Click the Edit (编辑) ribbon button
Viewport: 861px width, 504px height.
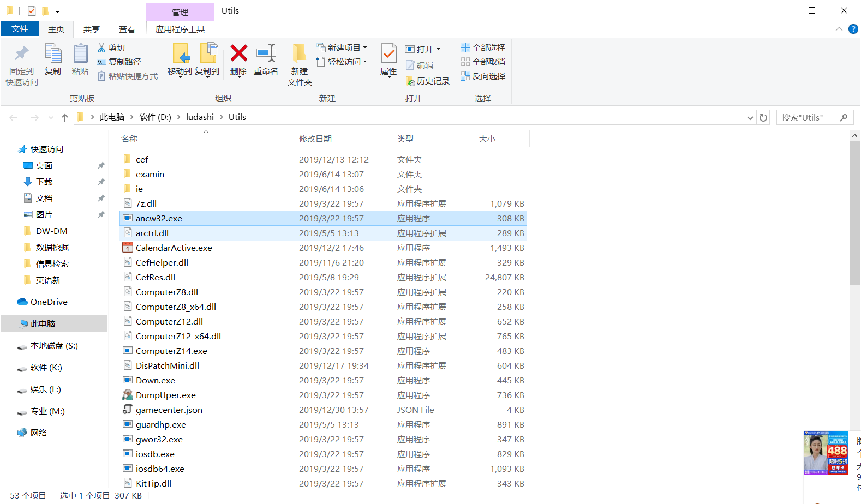click(420, 65)
